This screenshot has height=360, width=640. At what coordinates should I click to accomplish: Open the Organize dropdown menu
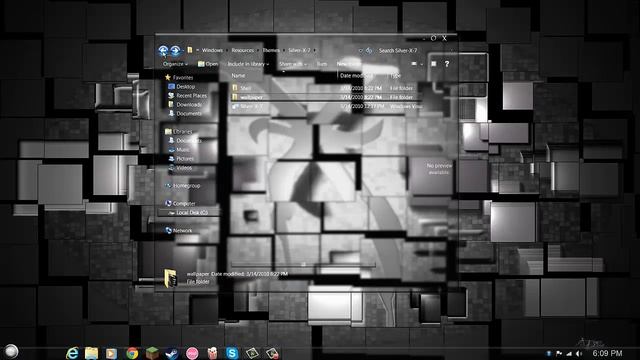coord(175,64)
